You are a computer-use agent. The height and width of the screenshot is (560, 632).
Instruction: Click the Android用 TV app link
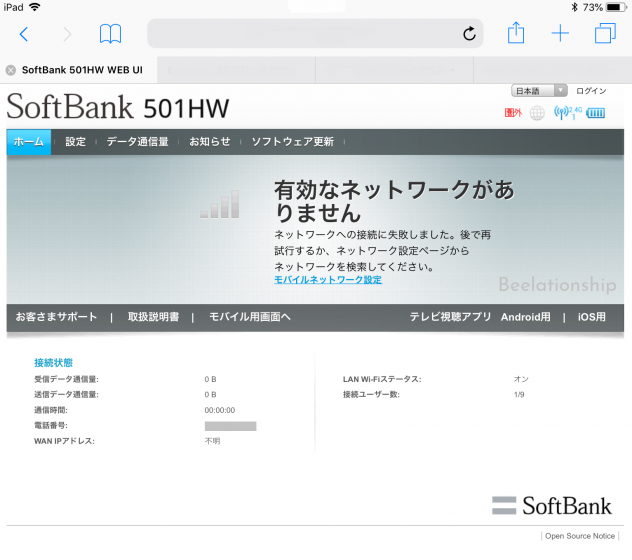coord(526,317)
